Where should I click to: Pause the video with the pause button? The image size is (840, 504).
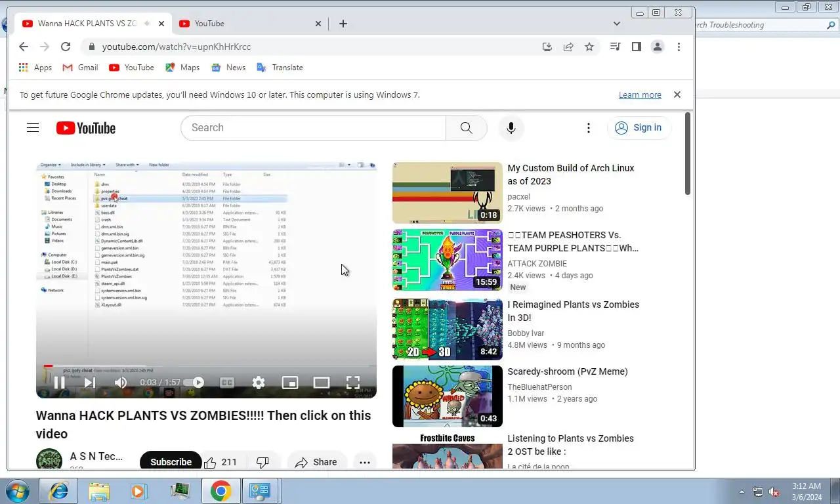click(x=59, y=383)
